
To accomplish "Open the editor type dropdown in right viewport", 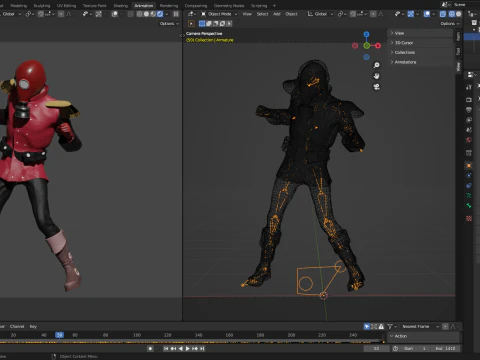I will point(191,14).
